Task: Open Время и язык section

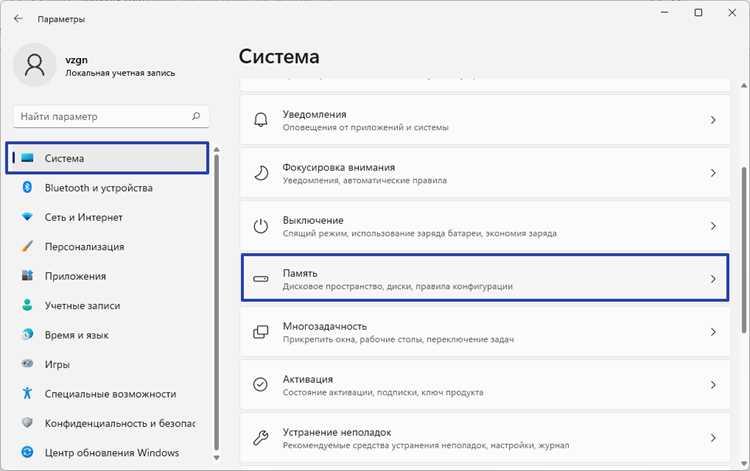Action: tap(108, 335)
